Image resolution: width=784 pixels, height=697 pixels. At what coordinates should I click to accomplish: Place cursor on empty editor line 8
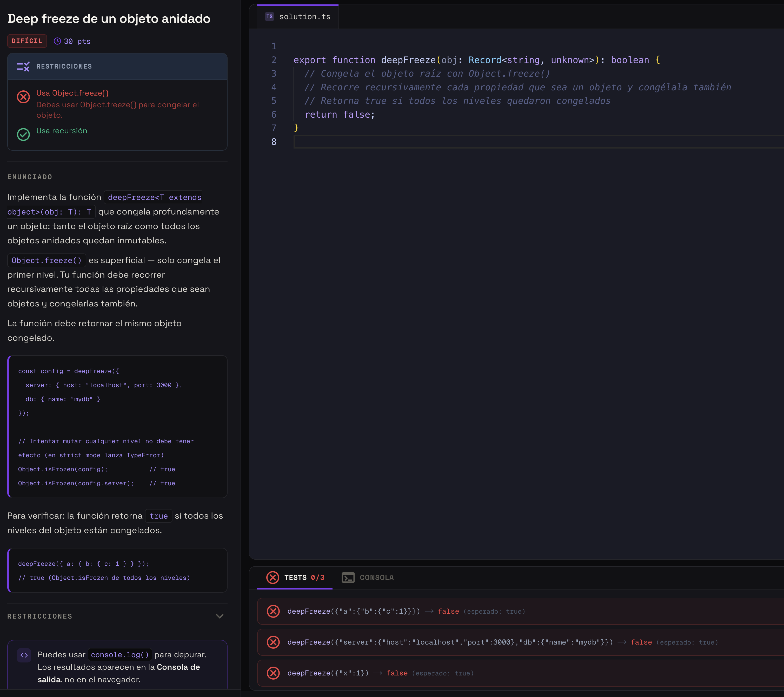(539, 142)
